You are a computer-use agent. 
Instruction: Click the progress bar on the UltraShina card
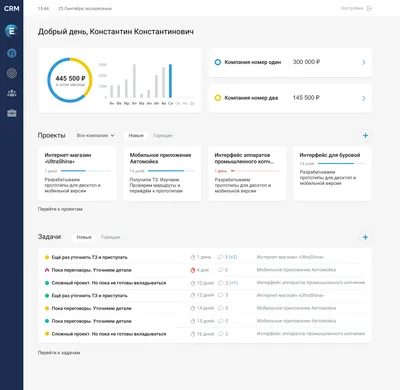tap(85, 171)
